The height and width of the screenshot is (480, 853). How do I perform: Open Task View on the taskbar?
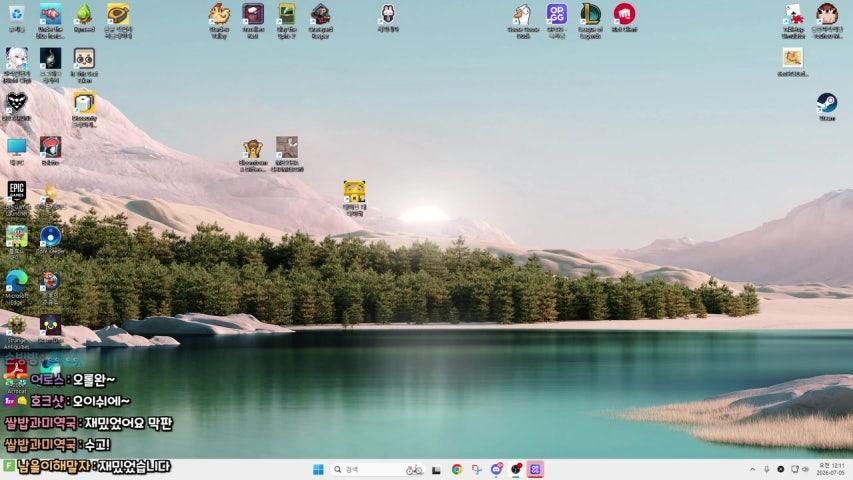pos(436,470)
